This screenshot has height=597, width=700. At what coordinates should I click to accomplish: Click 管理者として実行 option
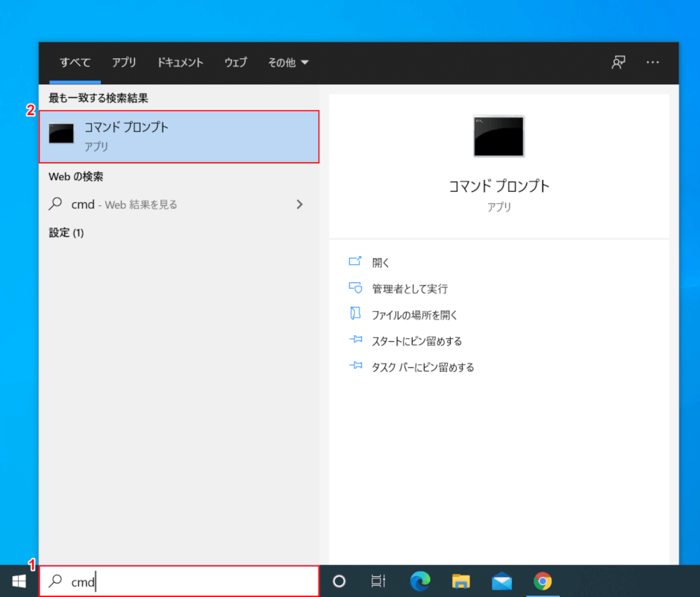point(410,289)
